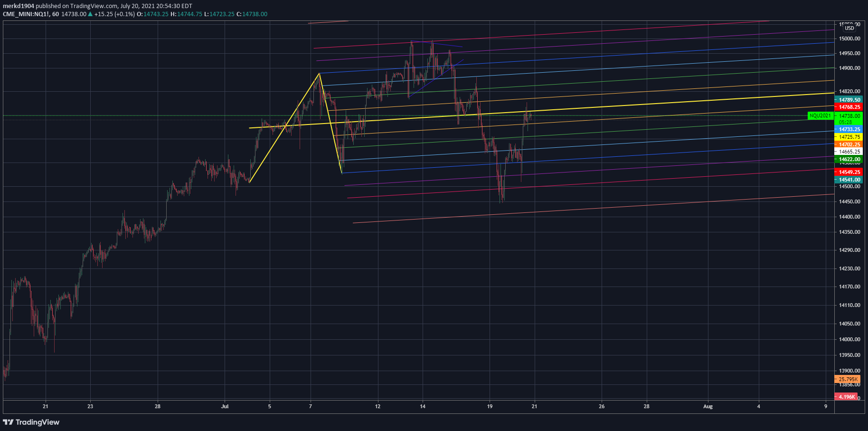Click the 14665.25 white price label
The image size is (868, 431).
coord(849,152)
